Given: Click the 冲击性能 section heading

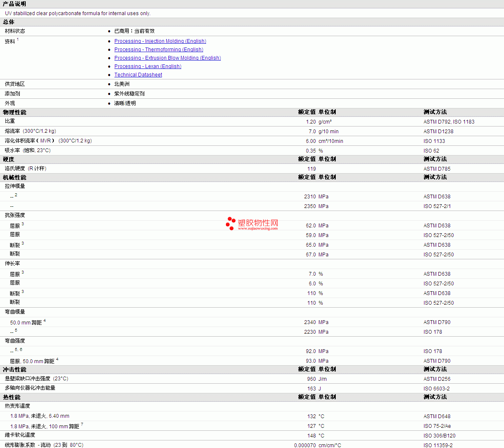Looking at the screenshot, I should [14, 369].
